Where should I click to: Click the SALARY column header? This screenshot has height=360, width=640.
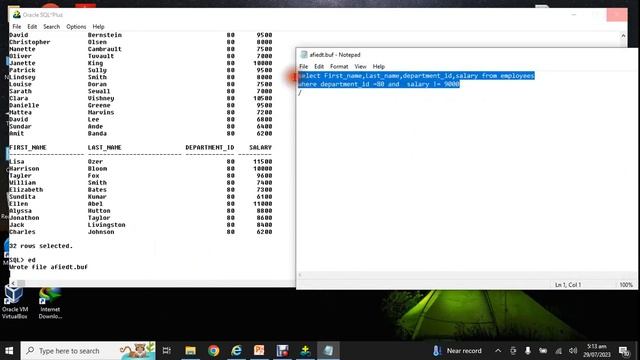[x=260, y=147]
